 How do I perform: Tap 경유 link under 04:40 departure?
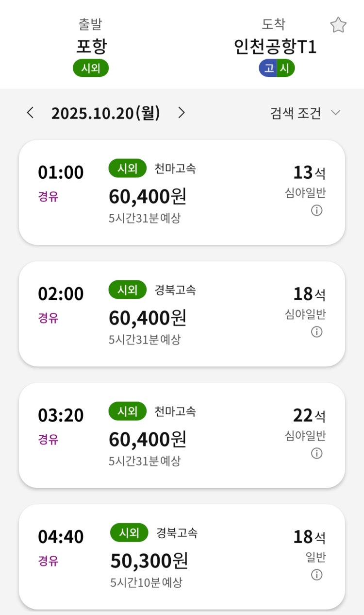(48, 561)
